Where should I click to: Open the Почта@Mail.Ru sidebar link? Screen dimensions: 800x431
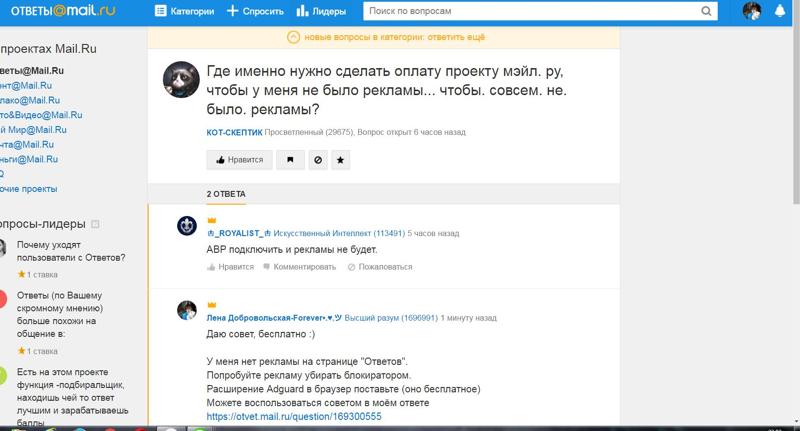(27, 144)
